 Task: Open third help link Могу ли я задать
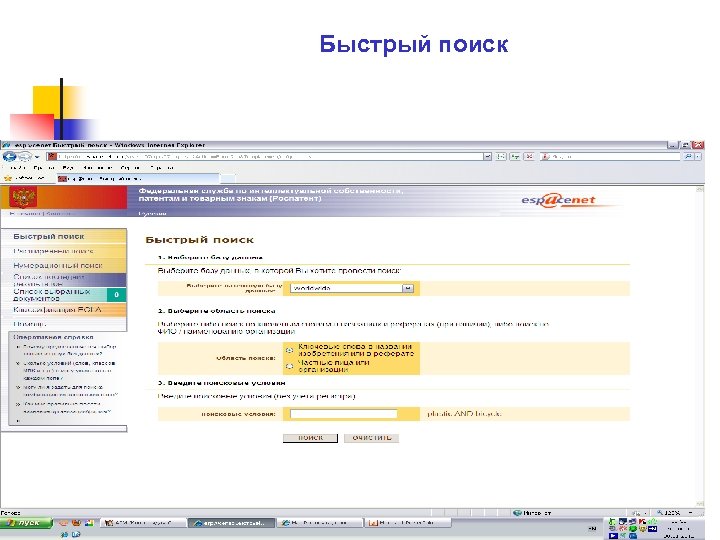tap(70, 391)
